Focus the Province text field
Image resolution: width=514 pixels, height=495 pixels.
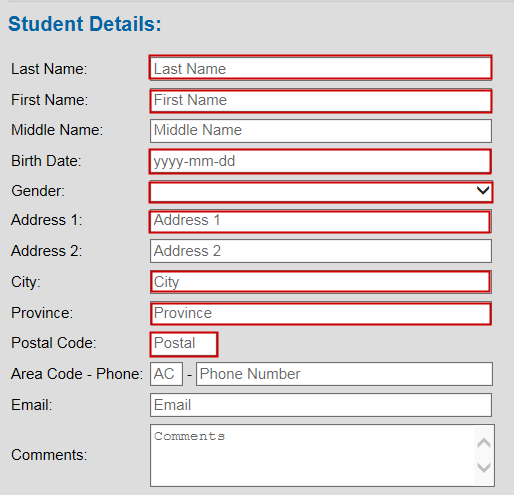(320, 313)
